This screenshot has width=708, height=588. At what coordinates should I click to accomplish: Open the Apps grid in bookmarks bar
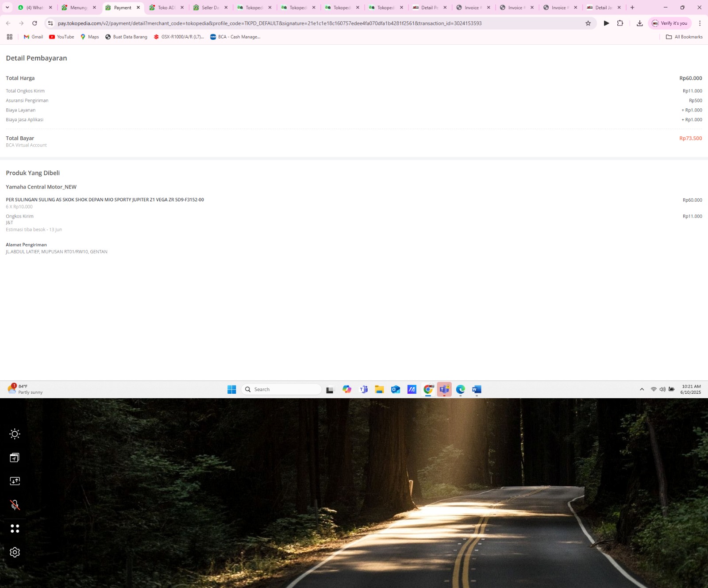coord(9,37)
